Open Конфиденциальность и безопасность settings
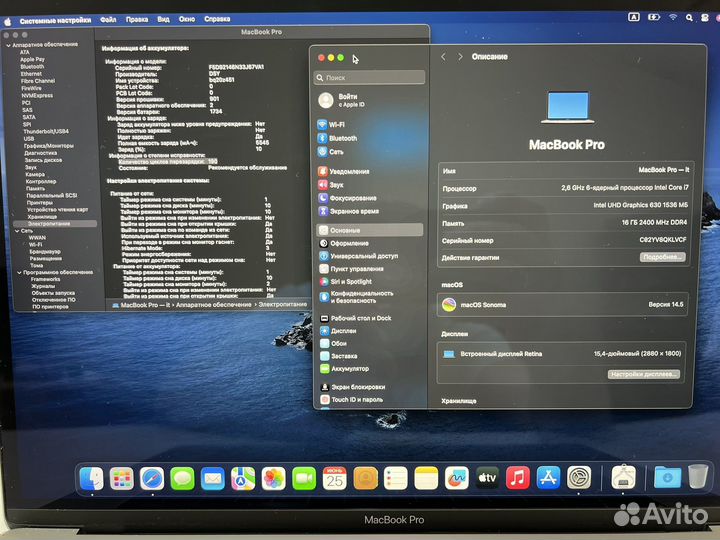The height and width of the screenshot is (540, 720). [356, 297]
